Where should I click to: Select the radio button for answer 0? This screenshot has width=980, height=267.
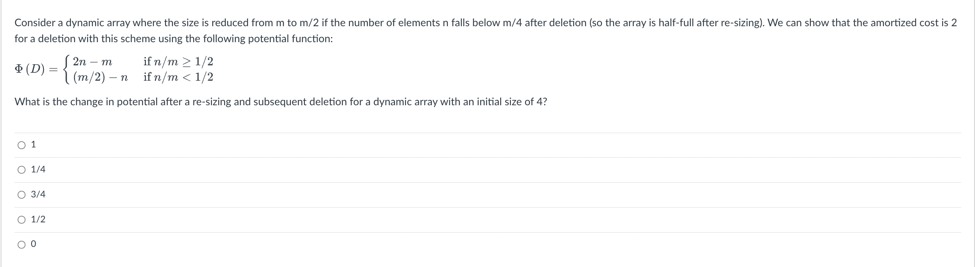coord(22,245)
